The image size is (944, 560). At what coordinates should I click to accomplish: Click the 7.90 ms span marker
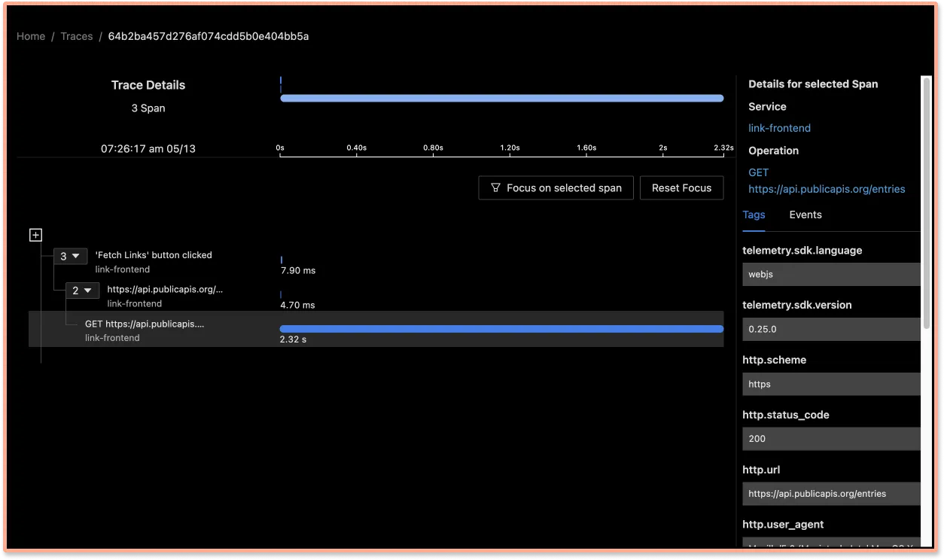click(x=282, y=260)
